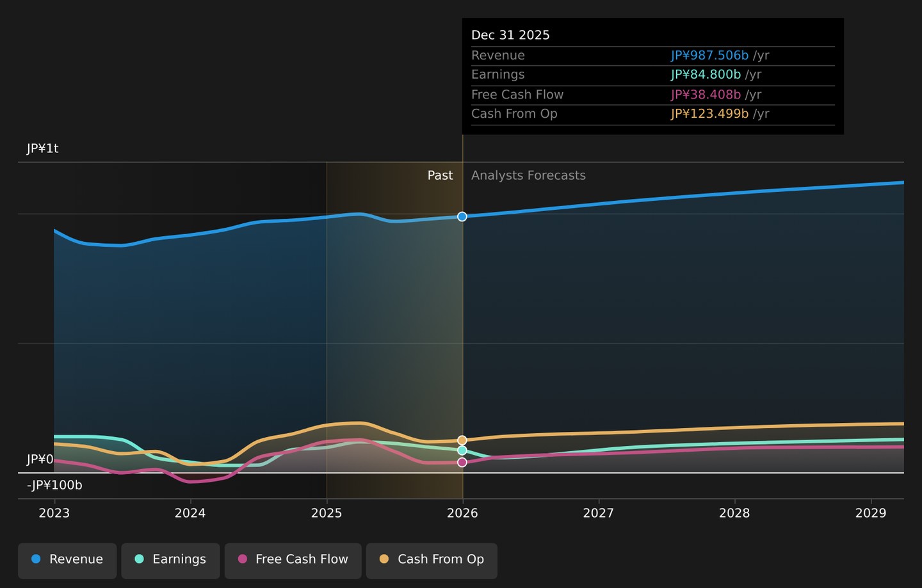
Task: Click the teal dot in the Earnings legend
Action: click(139, 559)
